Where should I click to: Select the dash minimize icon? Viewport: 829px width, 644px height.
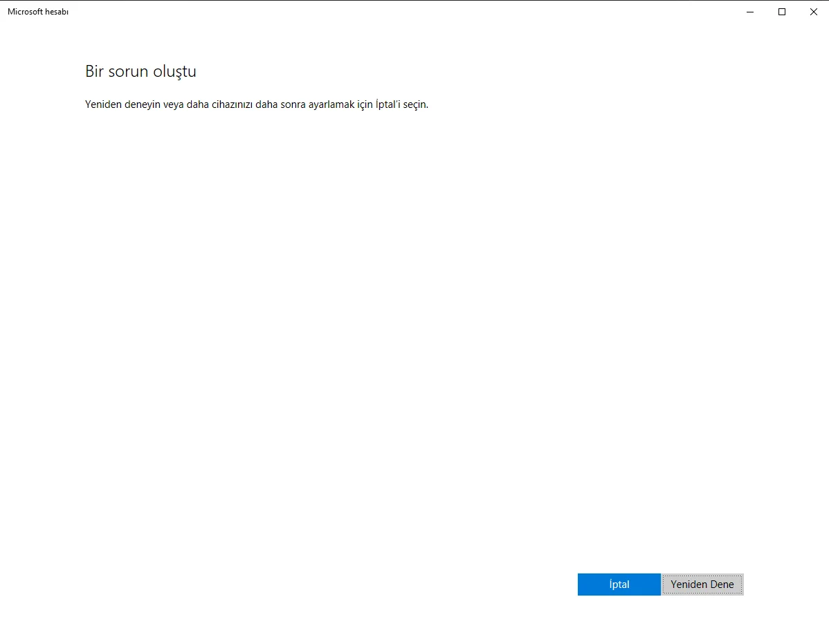click(749, 12)
